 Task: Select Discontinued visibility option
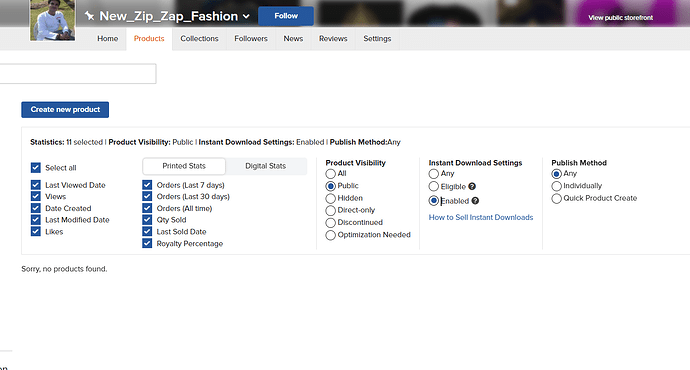[x=330, y=223]
